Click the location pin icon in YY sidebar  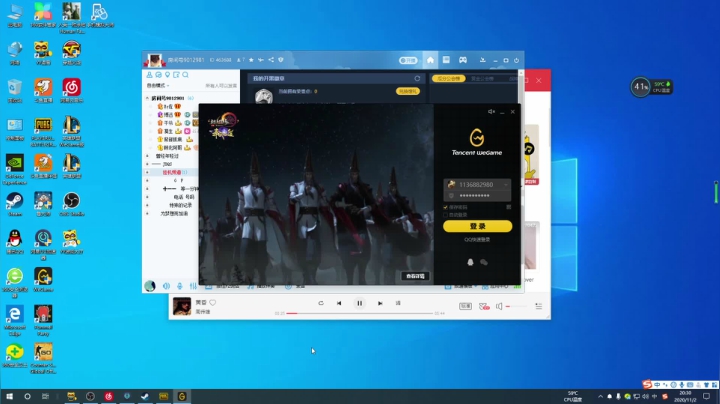tap(168, 75)
